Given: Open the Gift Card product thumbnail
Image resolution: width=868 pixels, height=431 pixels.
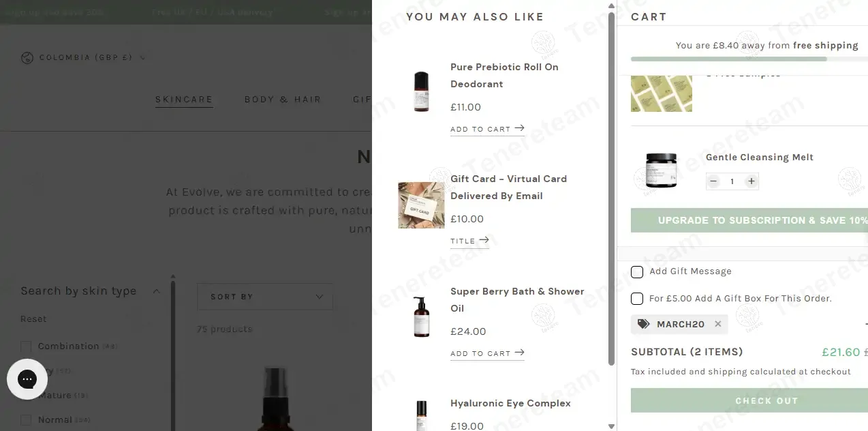Looking at the screenshot, I should point(422,205).
